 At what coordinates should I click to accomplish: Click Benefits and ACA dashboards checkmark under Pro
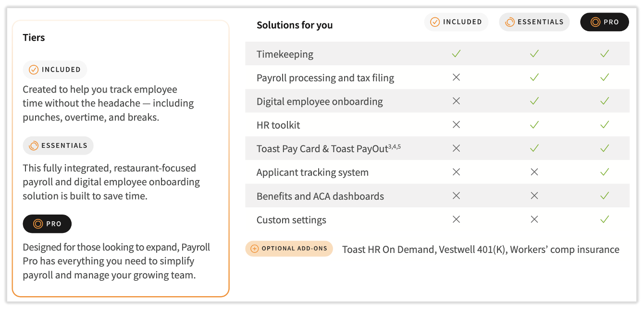click(x=605, y=195)
